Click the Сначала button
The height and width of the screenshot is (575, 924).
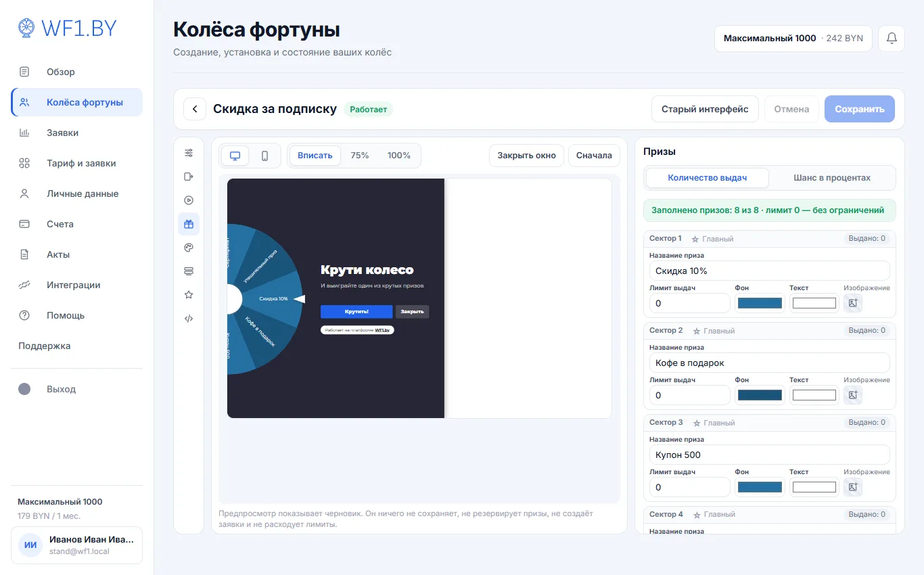pyautogui.click(x=594, y=156)
